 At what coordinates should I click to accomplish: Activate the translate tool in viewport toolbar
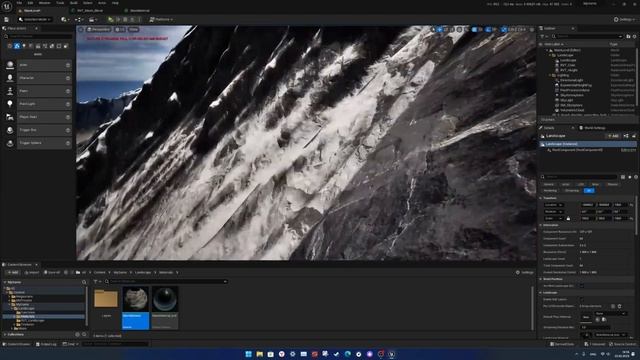point(440,29)
